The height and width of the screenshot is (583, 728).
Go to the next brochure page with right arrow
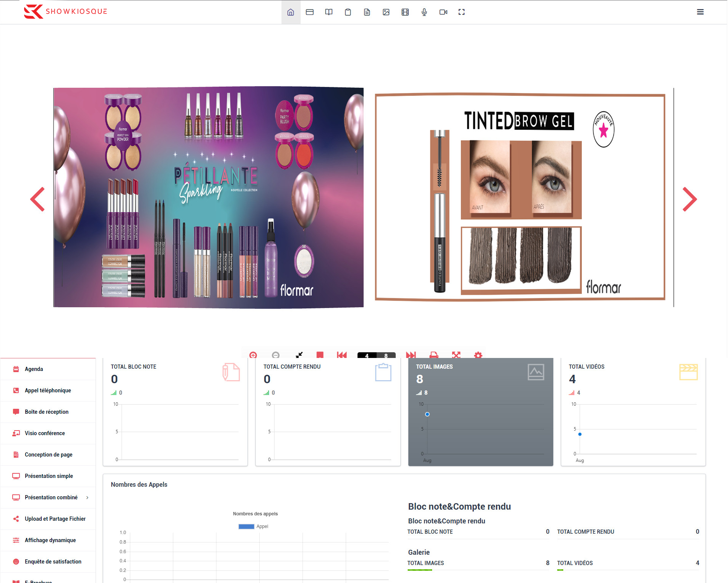(x=689, y=199)
